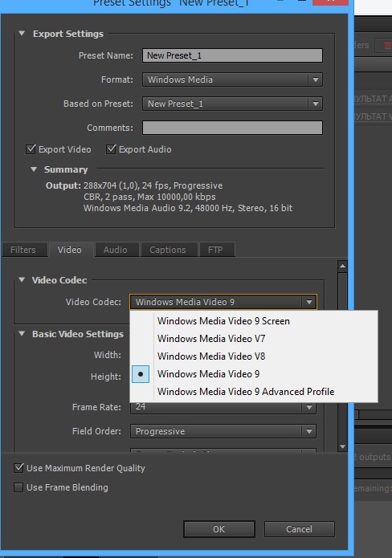
Task: Open the Field Order dropdown set to Progressive
Action: pyautogui.click(x=223, y=431)
